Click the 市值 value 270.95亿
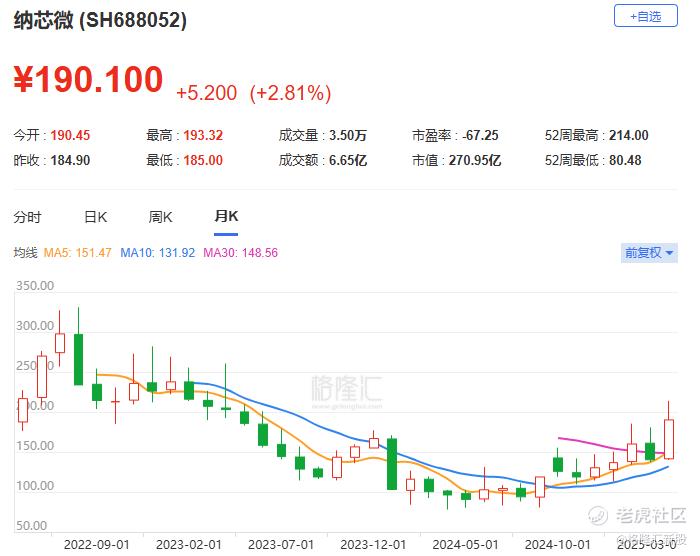Screen dimensions: 700x556 (475, 160)
